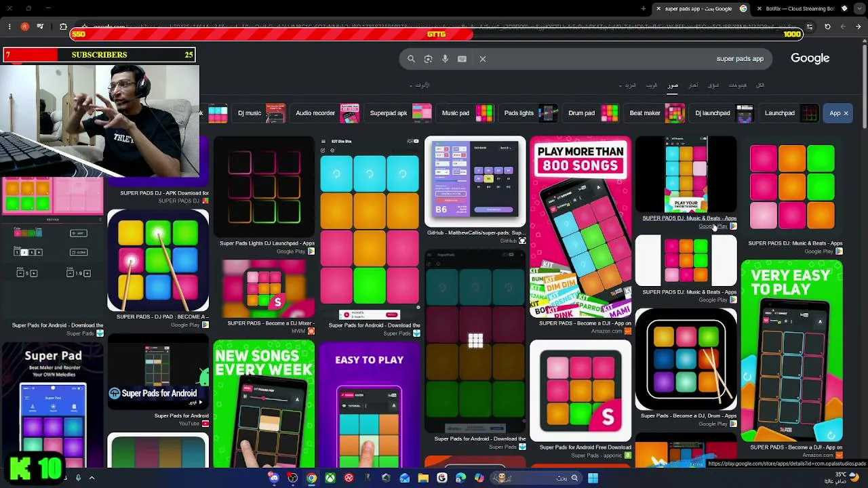Show hidden system tray icons chevron

(x=92, y=478)
